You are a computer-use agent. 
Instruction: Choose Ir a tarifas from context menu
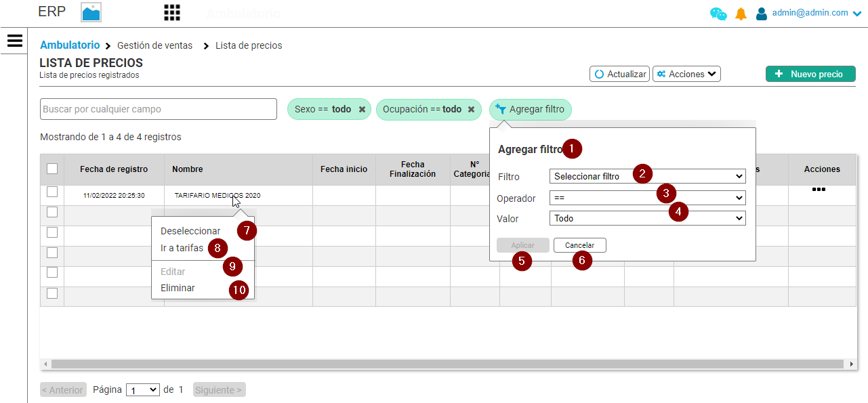tap(182, 248)
